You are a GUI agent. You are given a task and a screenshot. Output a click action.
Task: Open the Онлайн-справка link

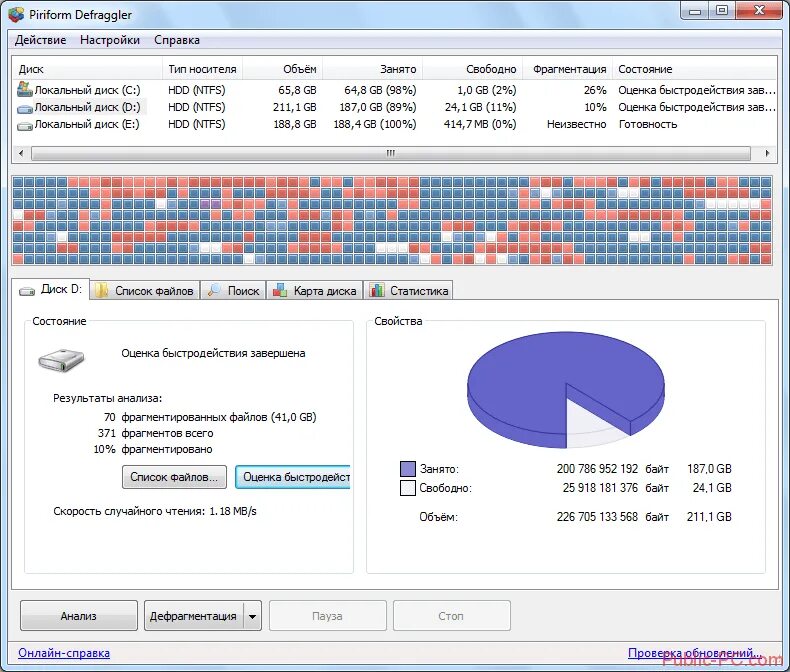click(64, 653)
